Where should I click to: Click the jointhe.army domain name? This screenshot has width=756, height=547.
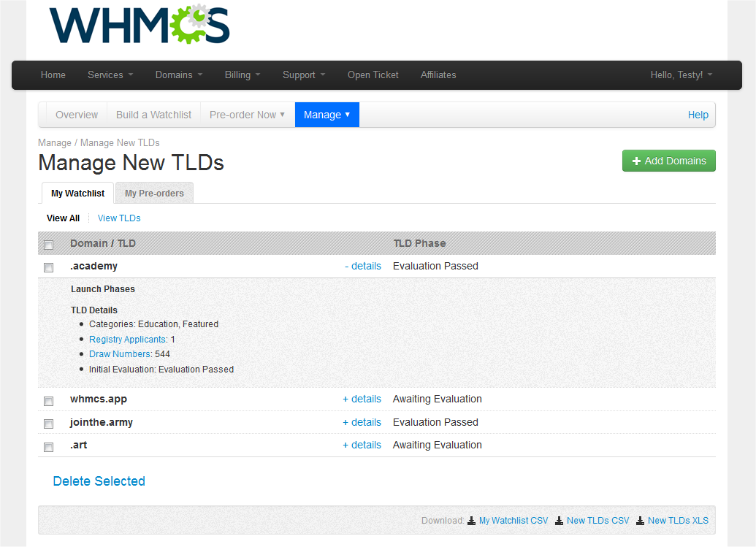click(x=102, y=422)
